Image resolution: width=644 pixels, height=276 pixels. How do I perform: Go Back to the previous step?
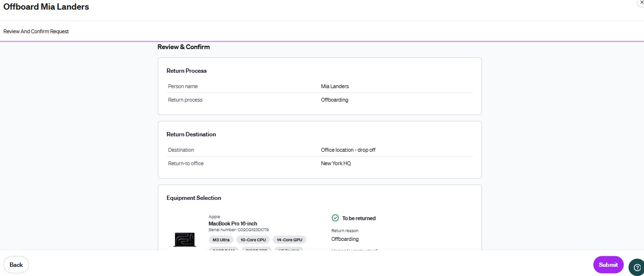click(x=16, y=265)
